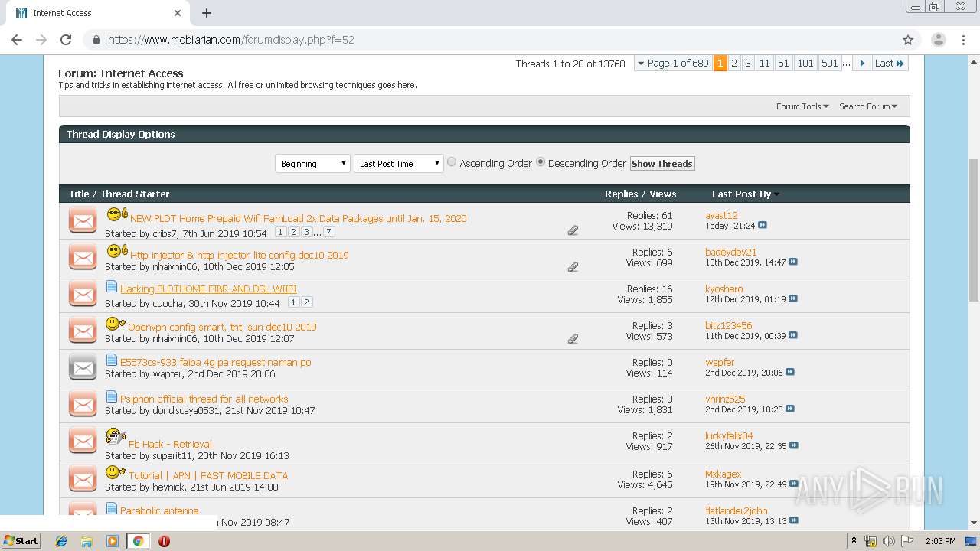Click the grey envelope icon for E5573cs-933 thread
The image size is (980, 551).
tap(83, 367)
